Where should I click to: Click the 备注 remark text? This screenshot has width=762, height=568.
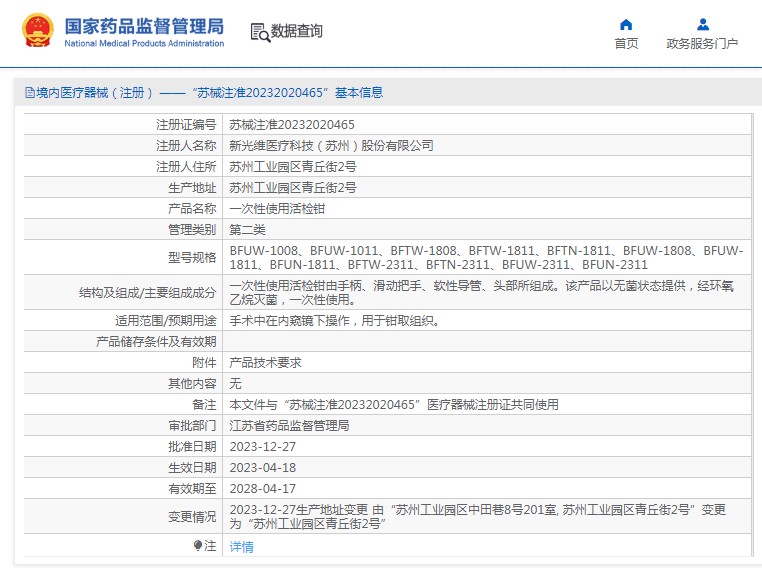click(x=394, y=404)
